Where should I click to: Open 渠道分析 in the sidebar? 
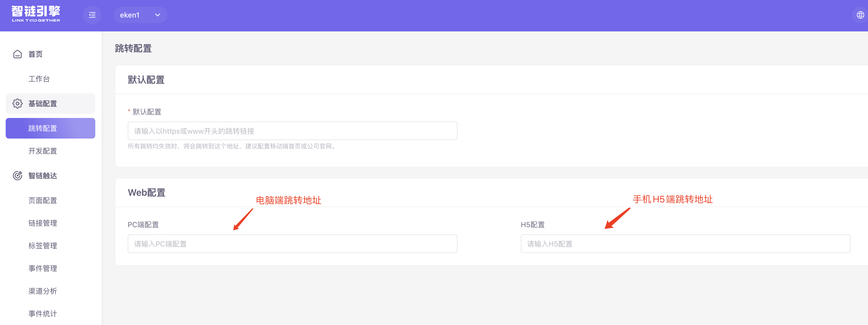coord(43,291)
